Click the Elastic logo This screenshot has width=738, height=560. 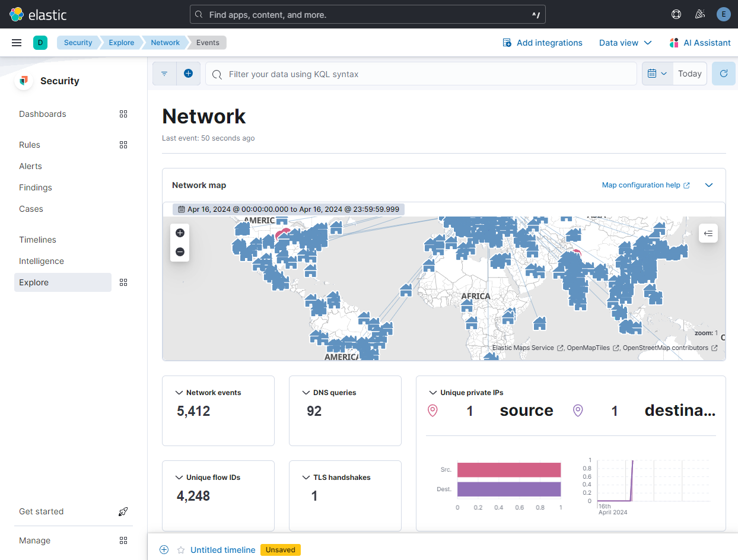pyautogui.click(x=38, y=14)
